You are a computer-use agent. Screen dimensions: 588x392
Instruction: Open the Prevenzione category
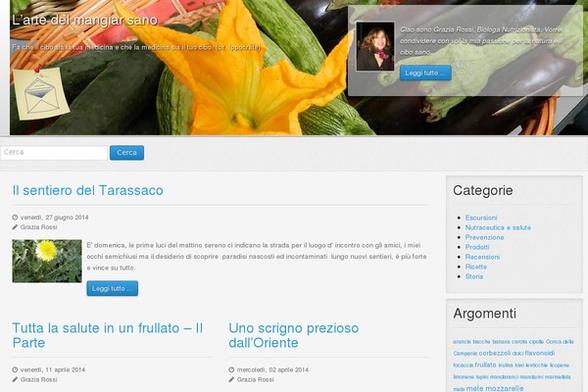point(484,237)
